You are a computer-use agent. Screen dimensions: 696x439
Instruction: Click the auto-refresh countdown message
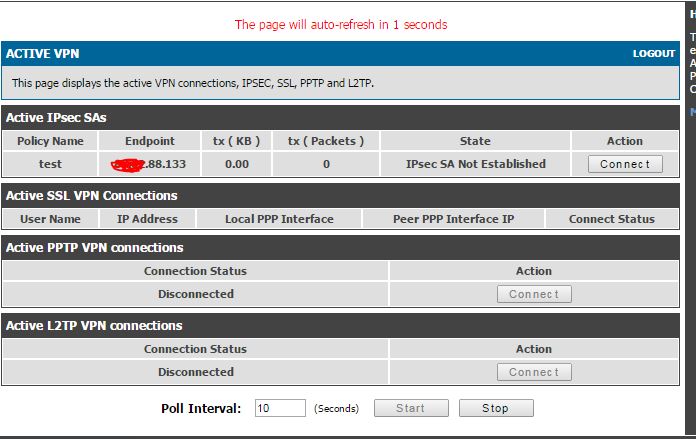(341, 25)
